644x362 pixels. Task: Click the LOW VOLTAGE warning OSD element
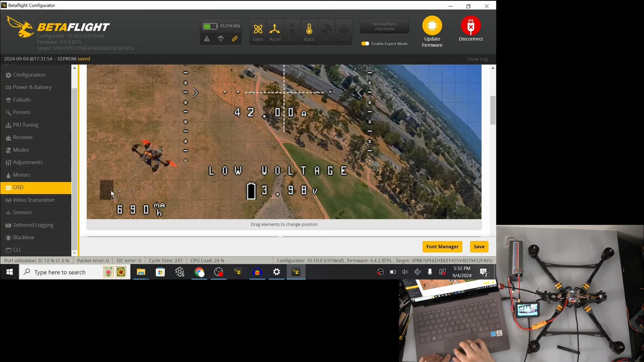(278, 171)
